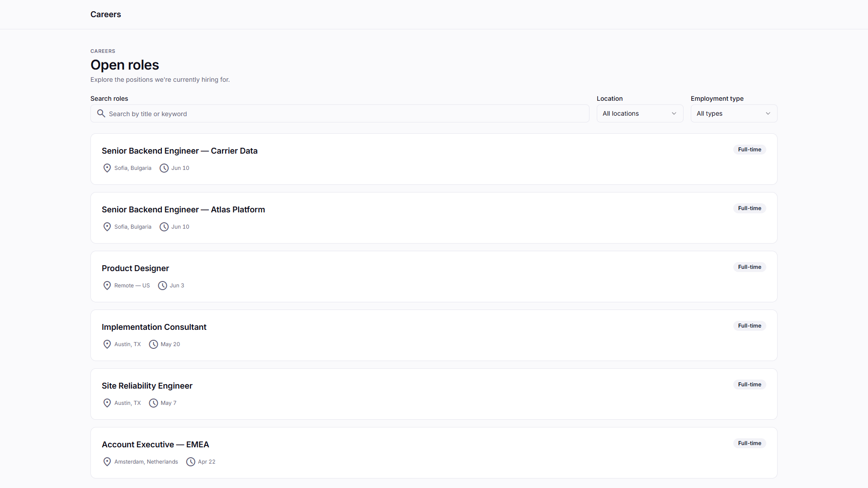Viewport: 868px width, 488px height.
Task: Click location pin icon for Site Reliability Engineer
Action: point(107,403)
